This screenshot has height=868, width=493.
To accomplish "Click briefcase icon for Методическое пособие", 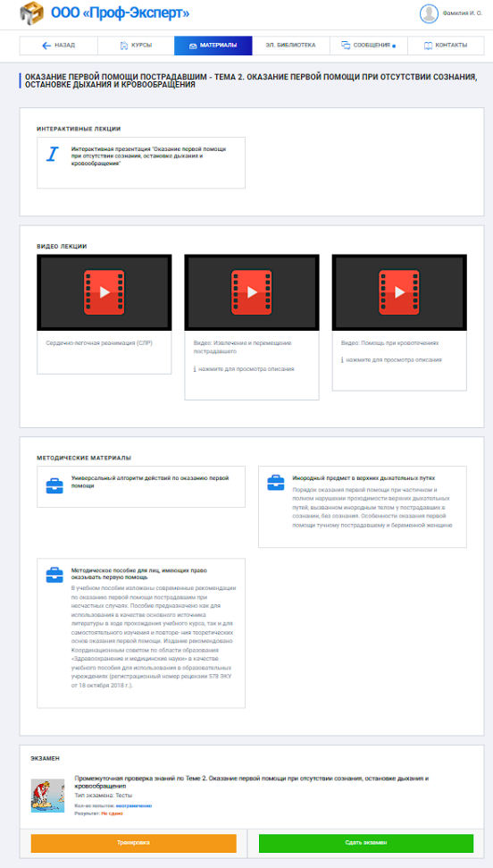I will (x=54, y=575).
